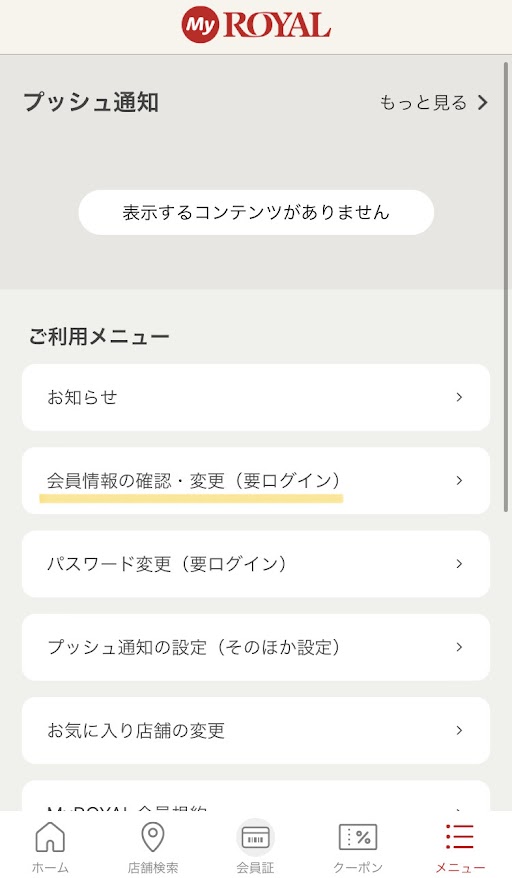Click the 表示するコンテンツがありません pill
Viewport: 512px width, 878px height.
coord(256,212)
